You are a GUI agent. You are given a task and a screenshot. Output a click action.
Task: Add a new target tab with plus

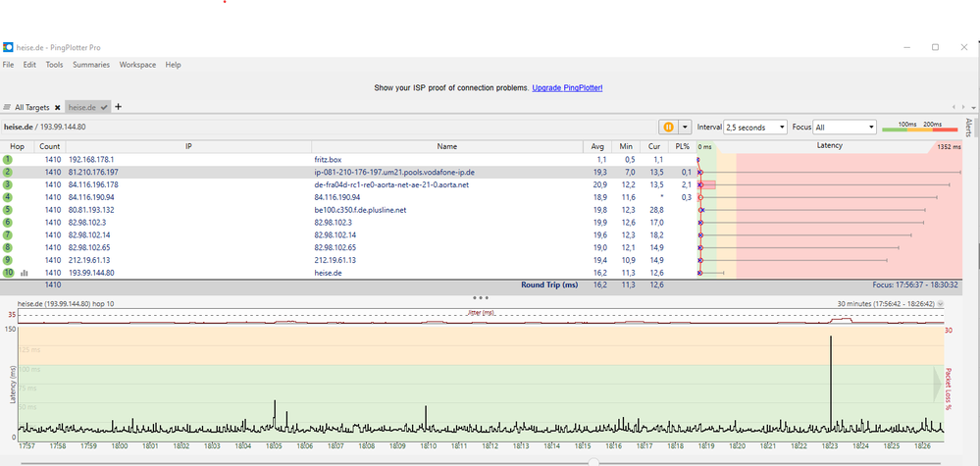pyautogui.click(x=119, y=106)
